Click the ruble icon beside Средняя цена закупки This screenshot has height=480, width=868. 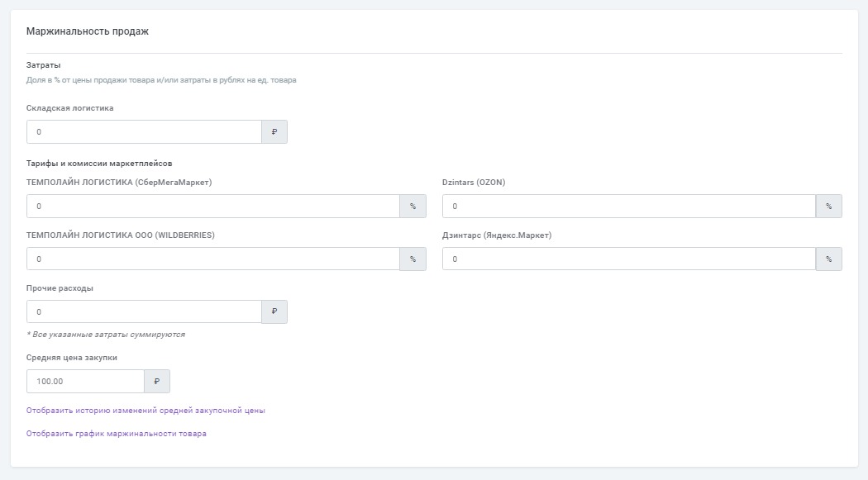click(x=157, y=382)
